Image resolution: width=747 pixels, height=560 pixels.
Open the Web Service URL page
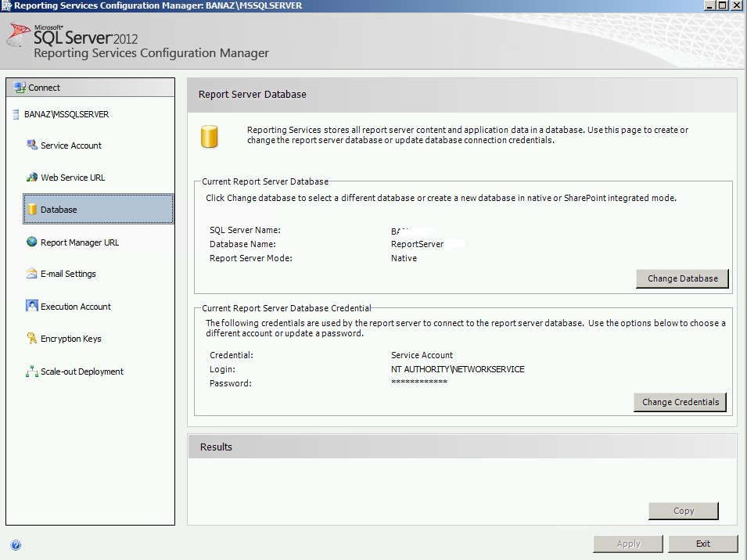point(73,178)
